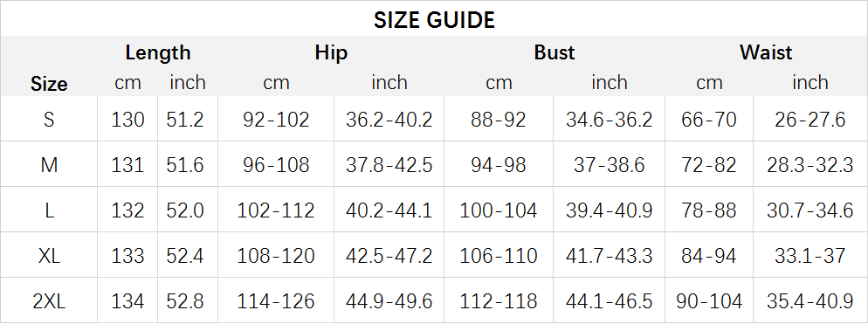The image size is (868, 324).
Task: Click the S size row label
Action: pyautogui.click(x=49, y=119)
